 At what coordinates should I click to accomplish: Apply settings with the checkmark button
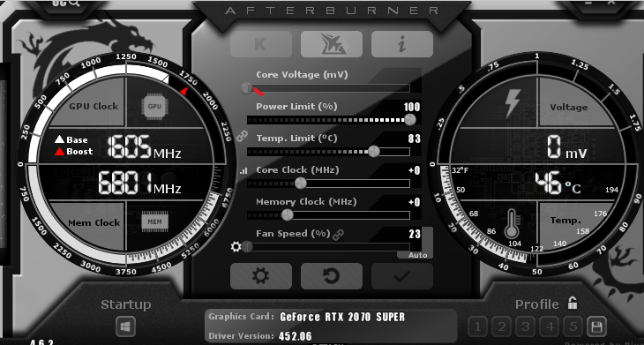click(x=402, y=276)
